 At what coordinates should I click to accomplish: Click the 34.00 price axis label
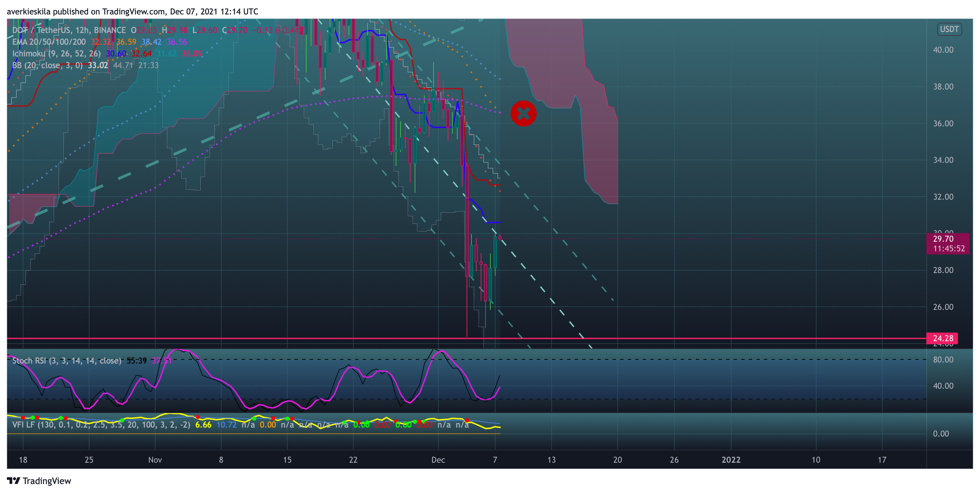click(943, 160)
